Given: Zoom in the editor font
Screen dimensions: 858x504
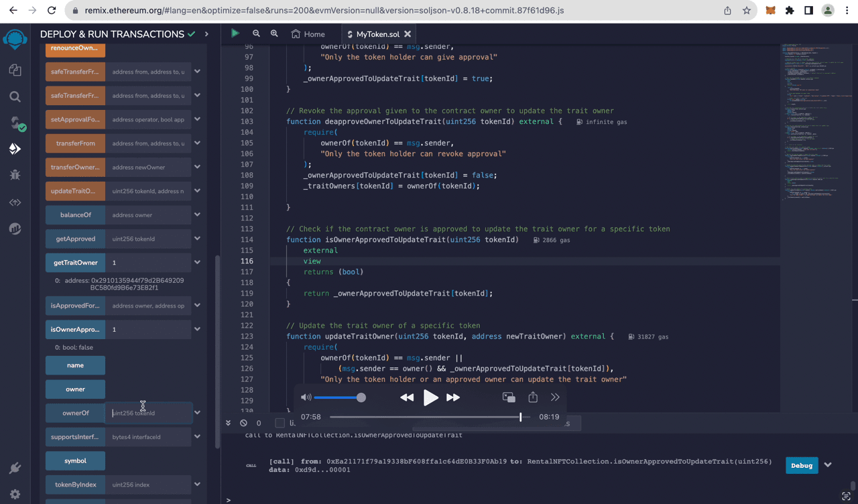Looking at the screenshot, I should tap(274, 34).
